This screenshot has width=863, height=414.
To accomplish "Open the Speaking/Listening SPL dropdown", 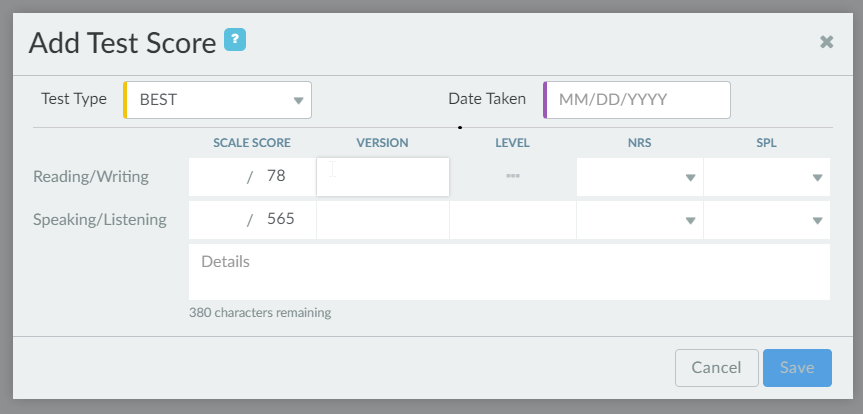I will point(767,220).
